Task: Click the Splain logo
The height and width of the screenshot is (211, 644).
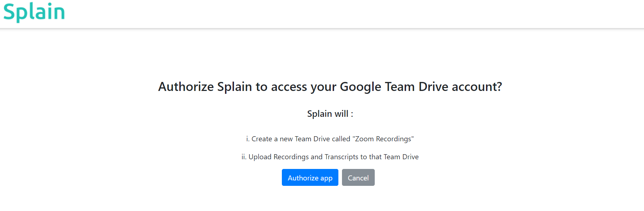Action: [34, 12]
